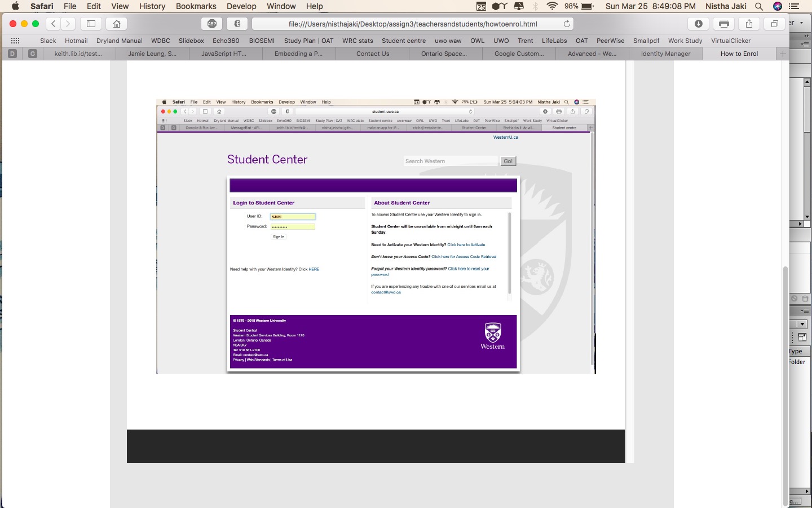The width and height of the screenshot is (812, 508).
Task: Open the Adblock Plus extension
Action: click(212, 24)
